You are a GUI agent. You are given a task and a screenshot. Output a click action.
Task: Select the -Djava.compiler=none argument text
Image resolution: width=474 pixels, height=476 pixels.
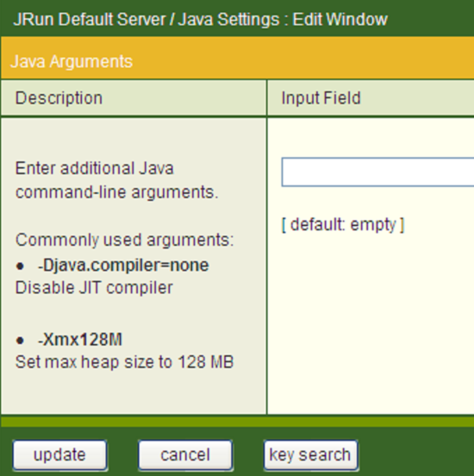[123, 266]
